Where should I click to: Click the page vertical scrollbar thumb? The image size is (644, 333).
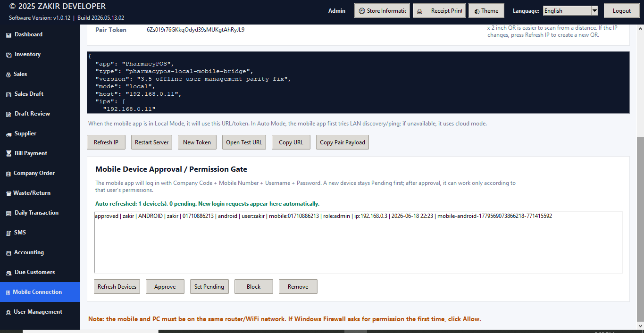coord(640,229)
